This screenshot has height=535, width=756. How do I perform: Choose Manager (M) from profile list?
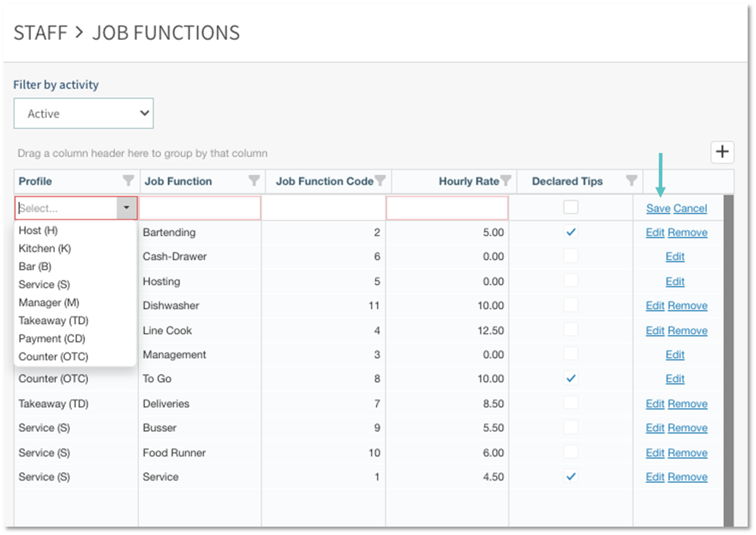pos(49,303)
